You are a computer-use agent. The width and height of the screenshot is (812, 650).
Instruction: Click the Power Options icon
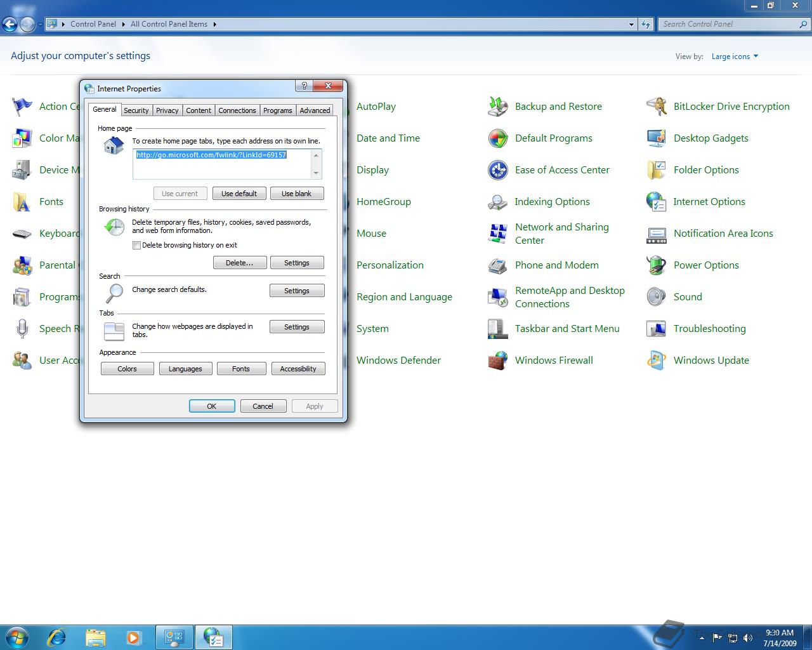pos(657,265)
